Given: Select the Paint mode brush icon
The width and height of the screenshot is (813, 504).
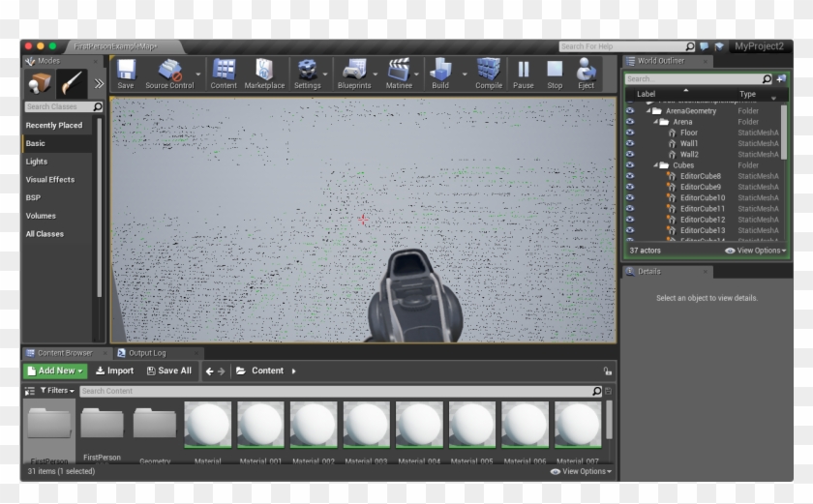Looking at the screenshot, I should 73,83.
